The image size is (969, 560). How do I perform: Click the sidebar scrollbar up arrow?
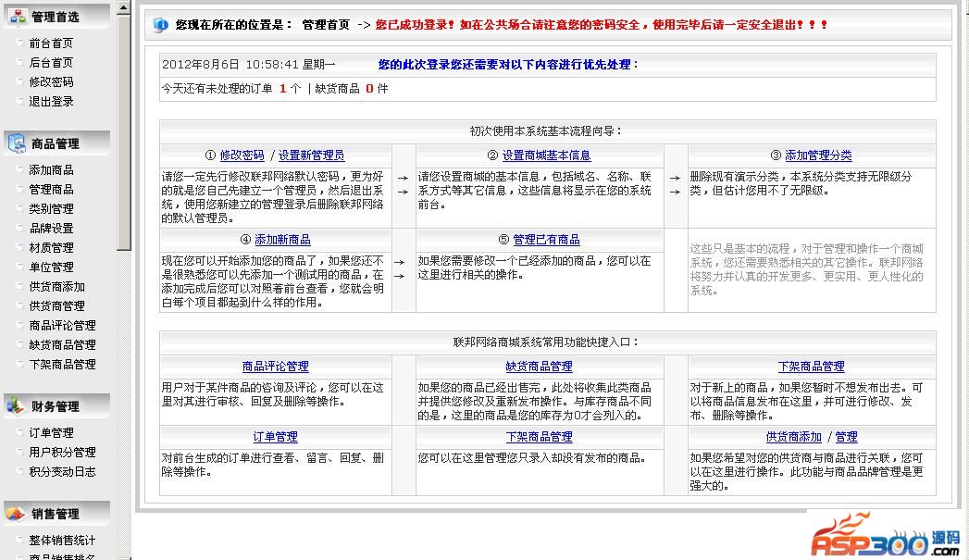click(124, 7)
